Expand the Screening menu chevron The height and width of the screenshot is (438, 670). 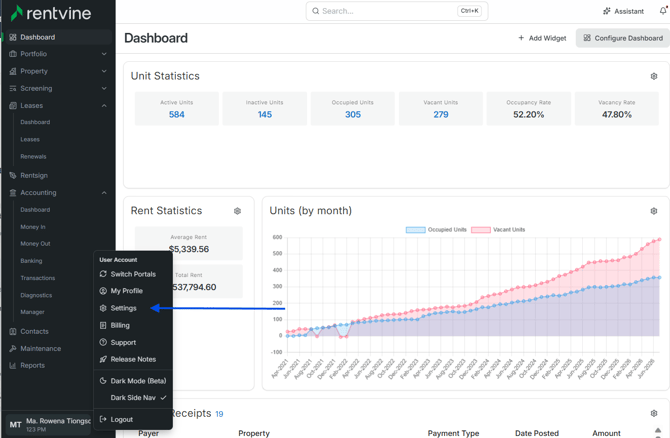tap(104, 88)
